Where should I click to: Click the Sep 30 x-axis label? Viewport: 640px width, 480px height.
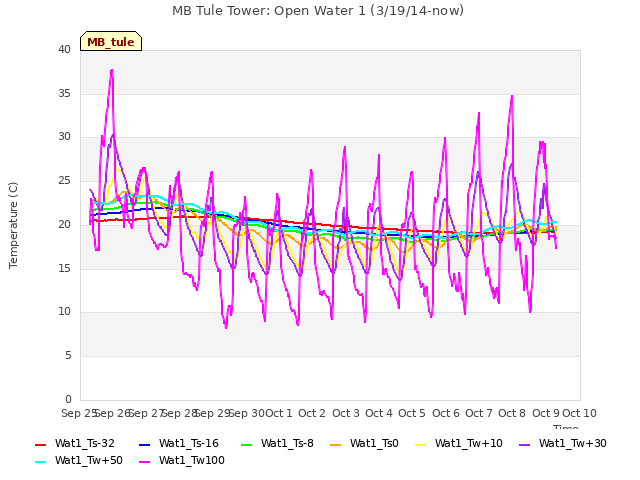pos(247,413)
